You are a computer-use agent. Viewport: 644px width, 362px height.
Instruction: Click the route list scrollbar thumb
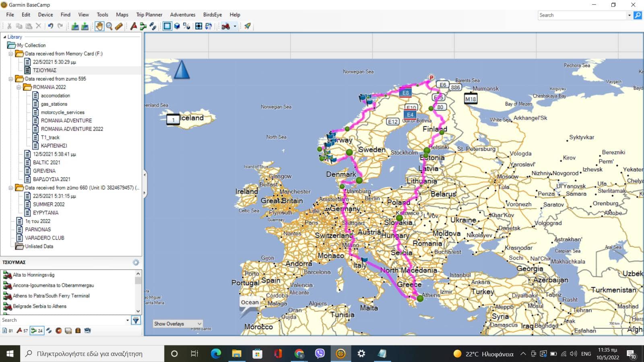coord(138,281)
